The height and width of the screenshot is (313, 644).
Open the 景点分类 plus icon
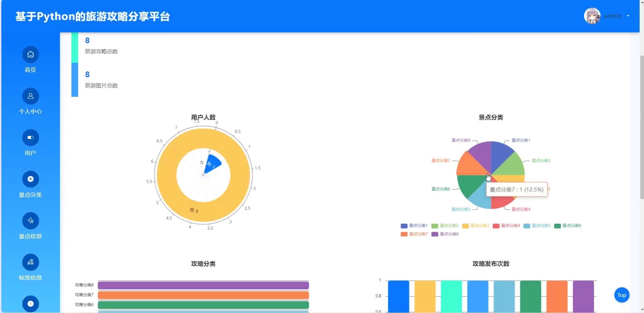pyautogui.click(x=30, y=179)
